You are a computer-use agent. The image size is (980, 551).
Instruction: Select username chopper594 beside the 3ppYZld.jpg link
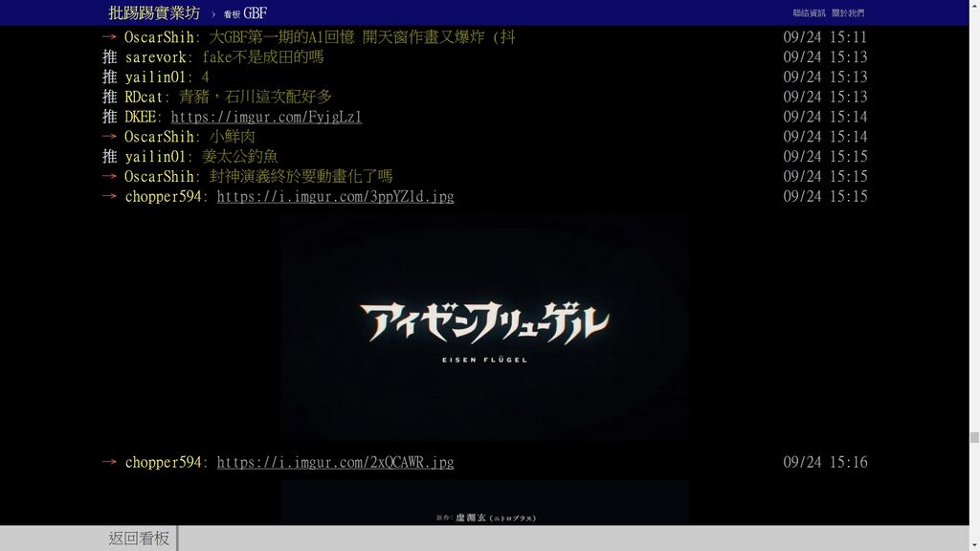click(163, 197)
